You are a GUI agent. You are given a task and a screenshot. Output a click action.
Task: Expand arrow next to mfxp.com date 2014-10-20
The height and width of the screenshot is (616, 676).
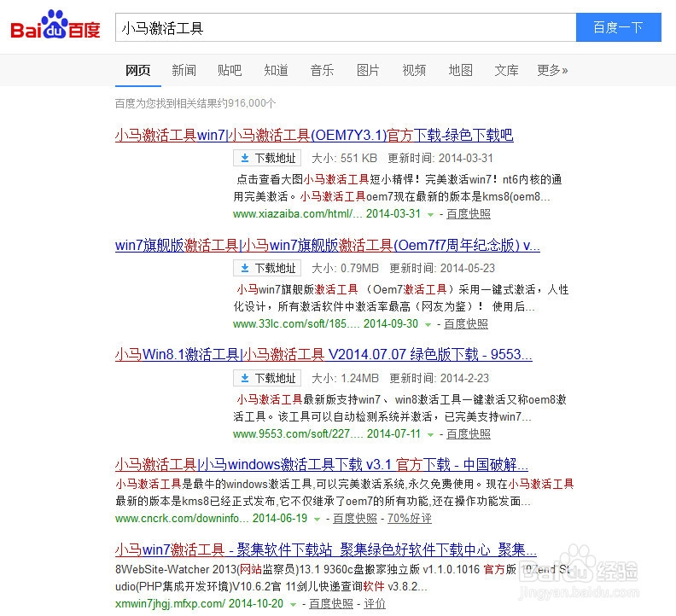293,604
